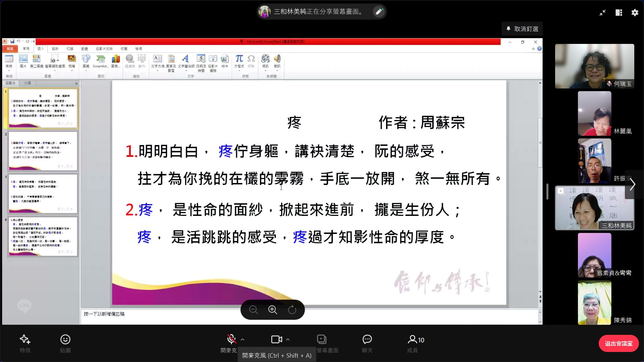Image resolution: width=644 pixels, height=362 pixels.
Task: Click the rotate reset icon
Action: [x=292, y=310]
